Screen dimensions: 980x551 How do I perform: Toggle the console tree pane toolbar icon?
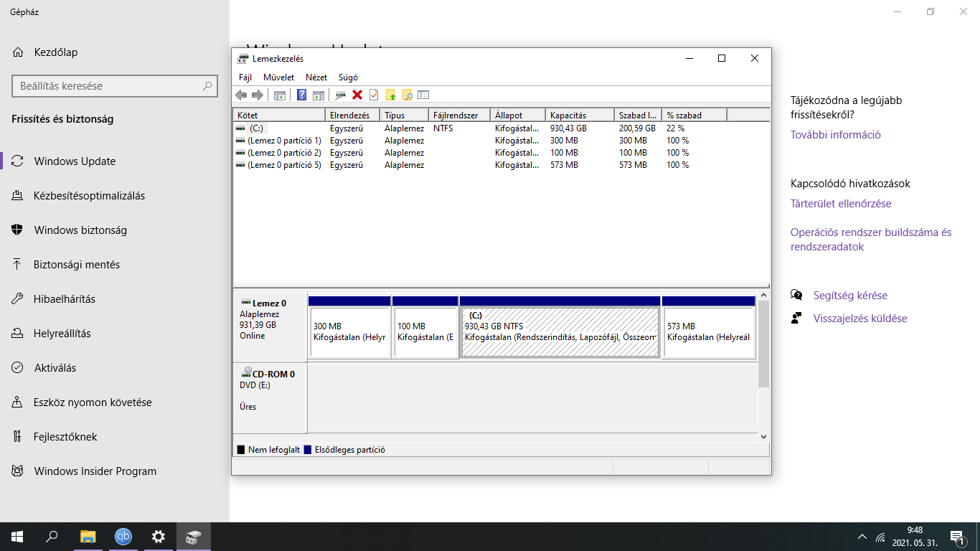coord(280,95)
